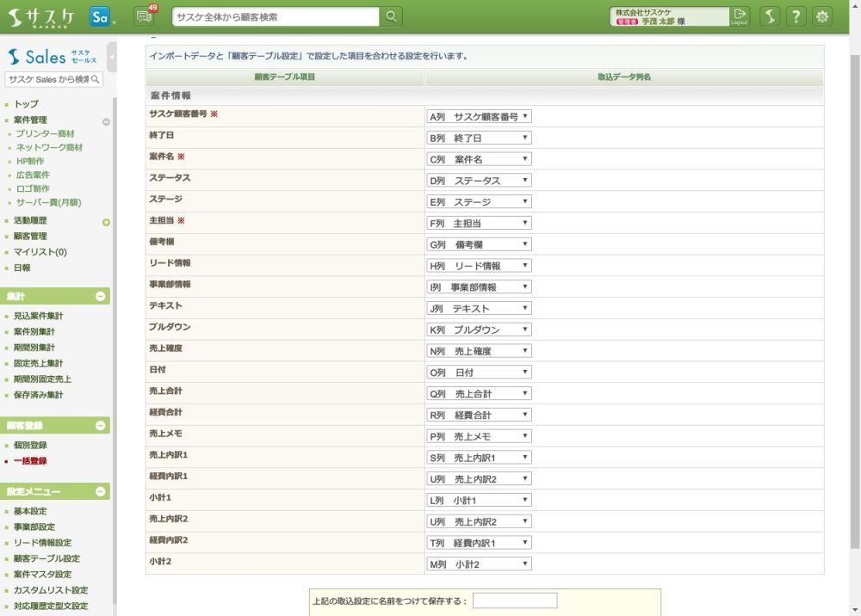Image resolution: width=861 pixels, height=616 pixels.
Task: Open the プリンター商材 sidebar link
Action: click(45, 134)
